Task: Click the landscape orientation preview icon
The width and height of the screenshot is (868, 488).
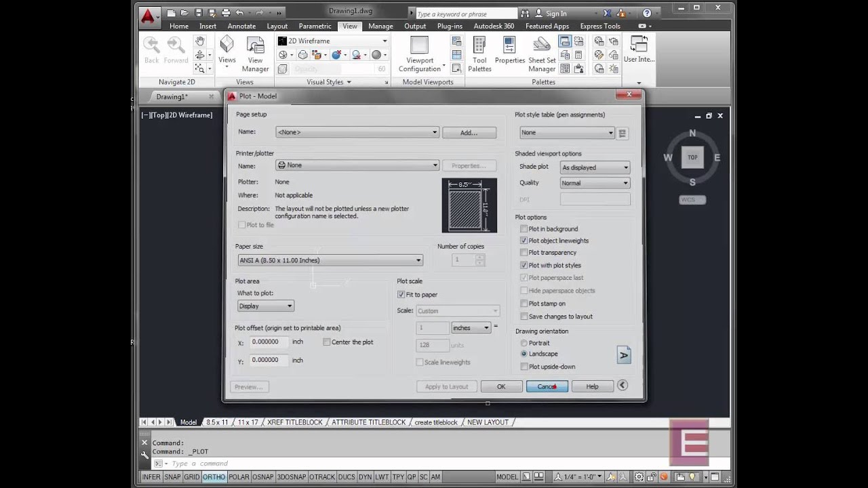Action: click(623, 355)
